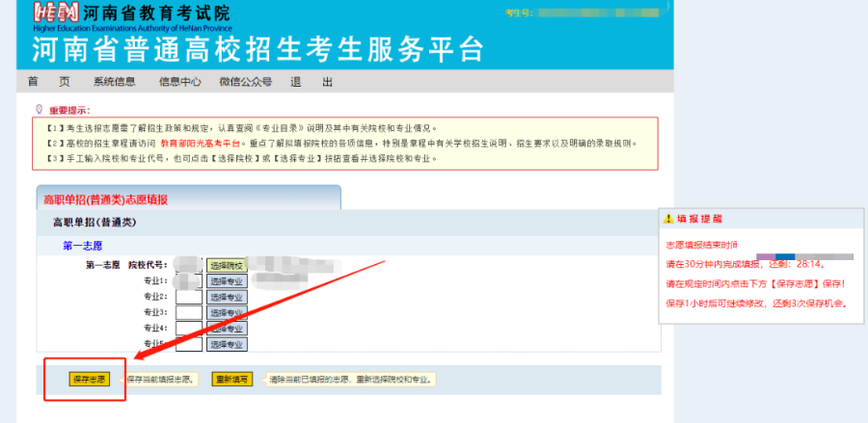
Task: Focus the 专业5 code input field
Action: pos(189,344)
